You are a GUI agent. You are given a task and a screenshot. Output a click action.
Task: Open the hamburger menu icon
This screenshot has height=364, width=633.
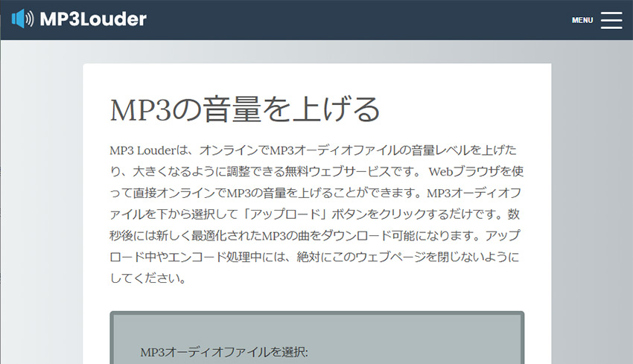(611, 20)
